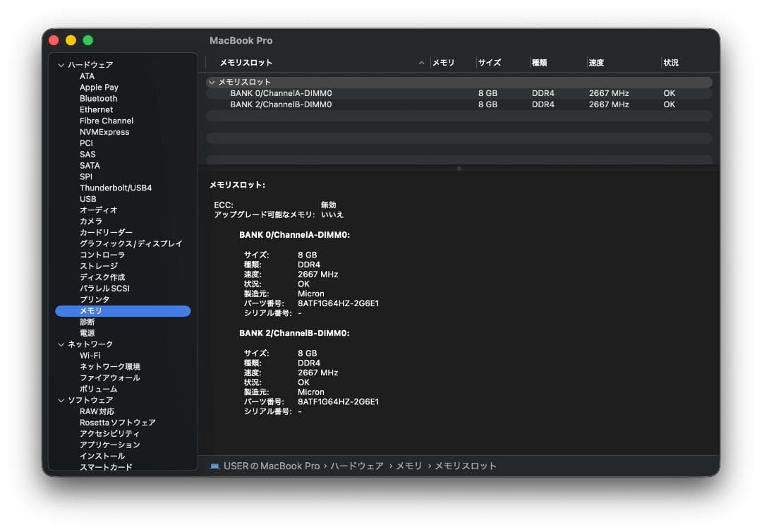
Task: Open グラフィックス/ディスプレイ in the sidebar
Action: pos(131,244)
